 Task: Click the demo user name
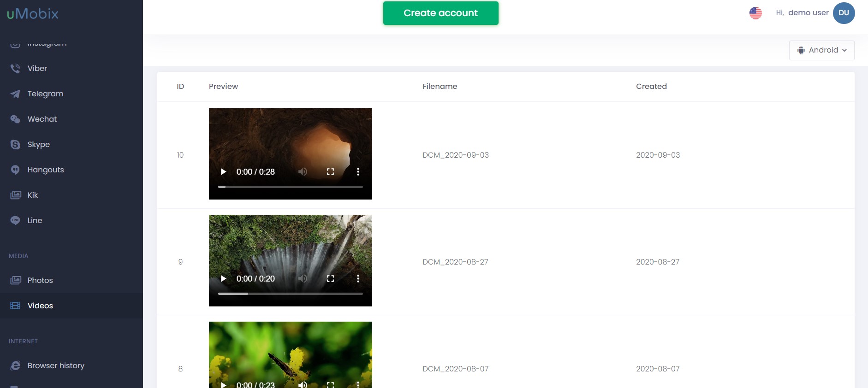[x=808, y=13]
